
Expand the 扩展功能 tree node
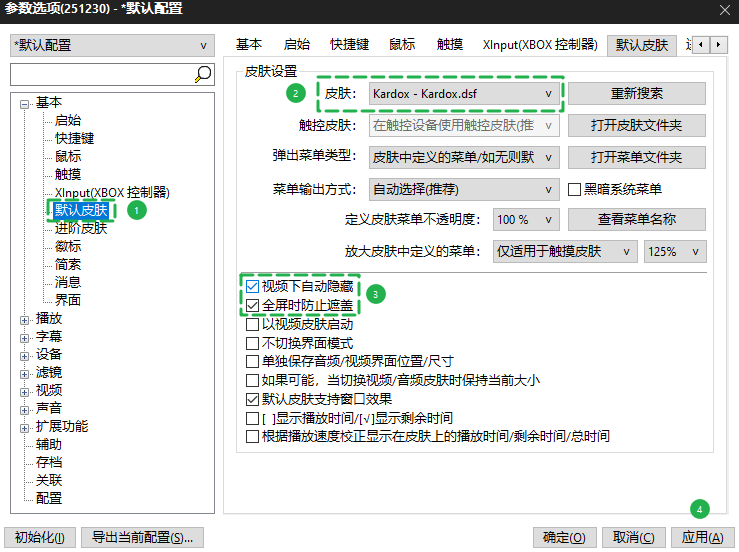(25, 426)
